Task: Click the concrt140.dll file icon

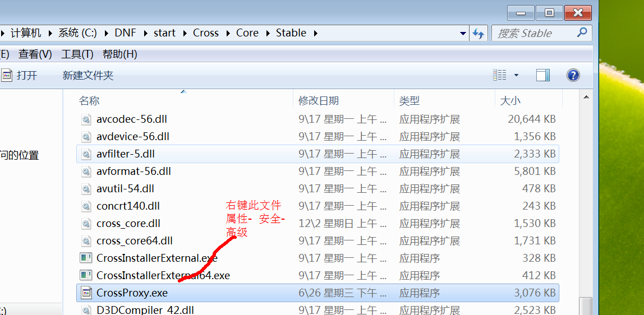Action: tap(86, 206)
